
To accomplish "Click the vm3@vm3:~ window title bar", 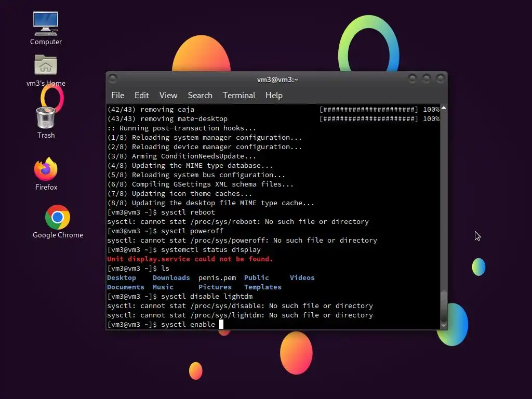I will 277,79.
